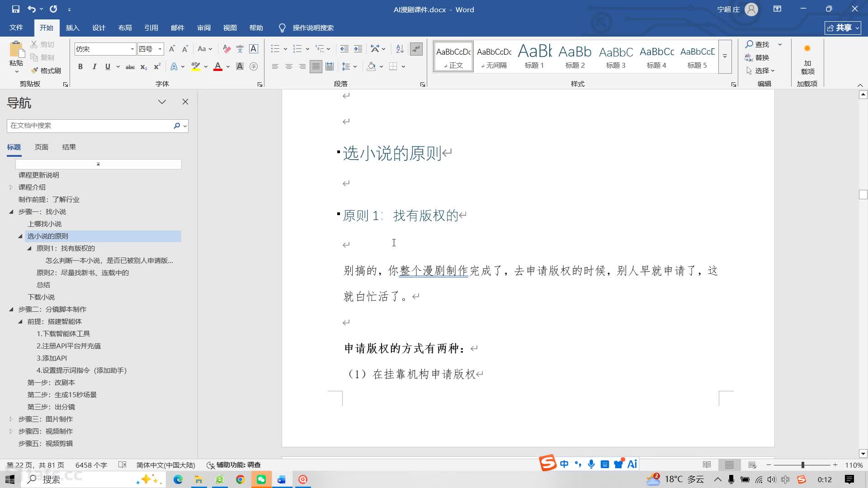Click the 共享 share button

click(843, 28)
